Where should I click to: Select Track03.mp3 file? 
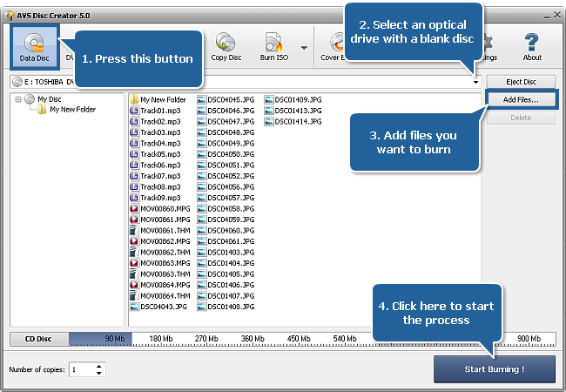pyautogui.click(x=156, y=132)
